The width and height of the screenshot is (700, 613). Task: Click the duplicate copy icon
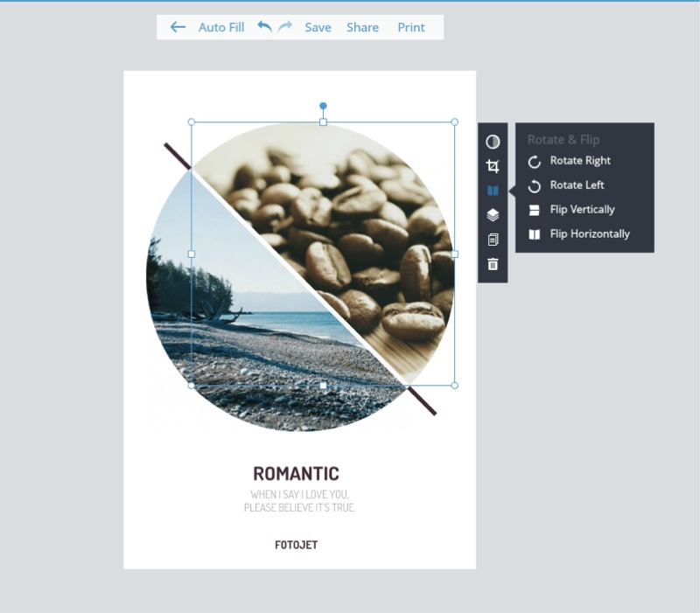tap(493, 240)
